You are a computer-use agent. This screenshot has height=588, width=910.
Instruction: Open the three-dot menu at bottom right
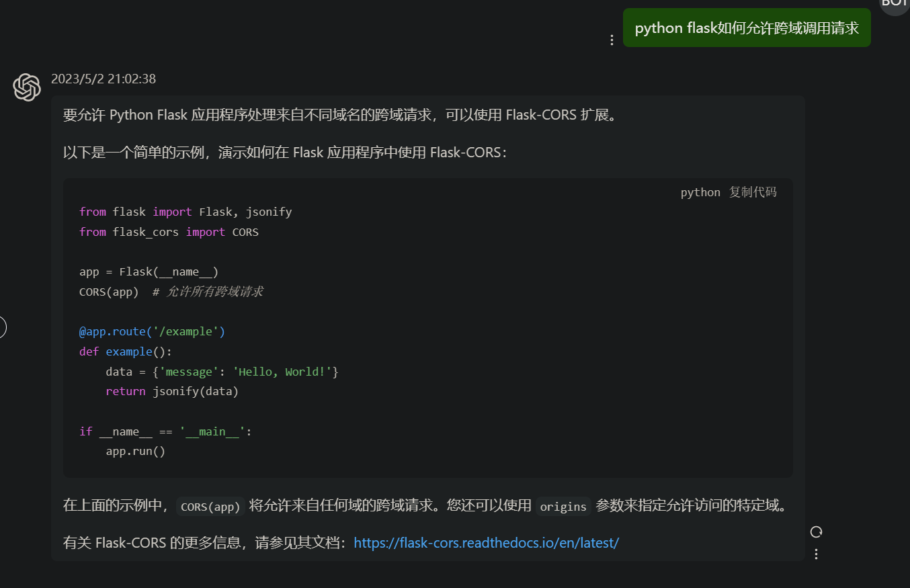tap(816, 554)
